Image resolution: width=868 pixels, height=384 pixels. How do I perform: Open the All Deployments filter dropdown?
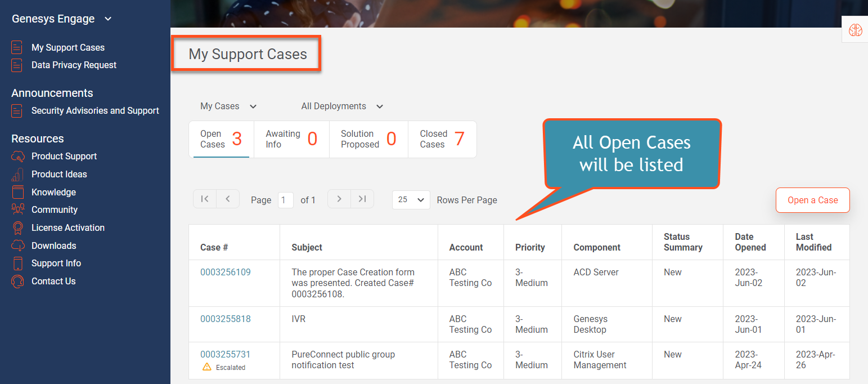[342, 106]
